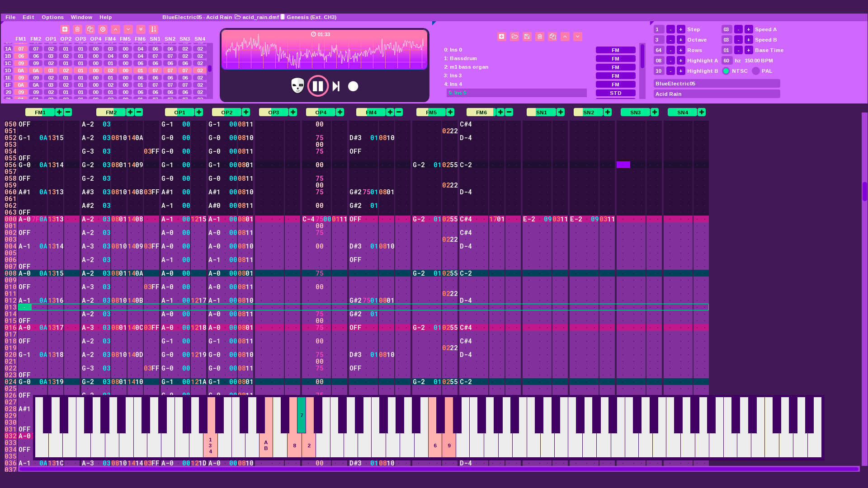Toggle recording with the stop circle button

pos(353,86)
